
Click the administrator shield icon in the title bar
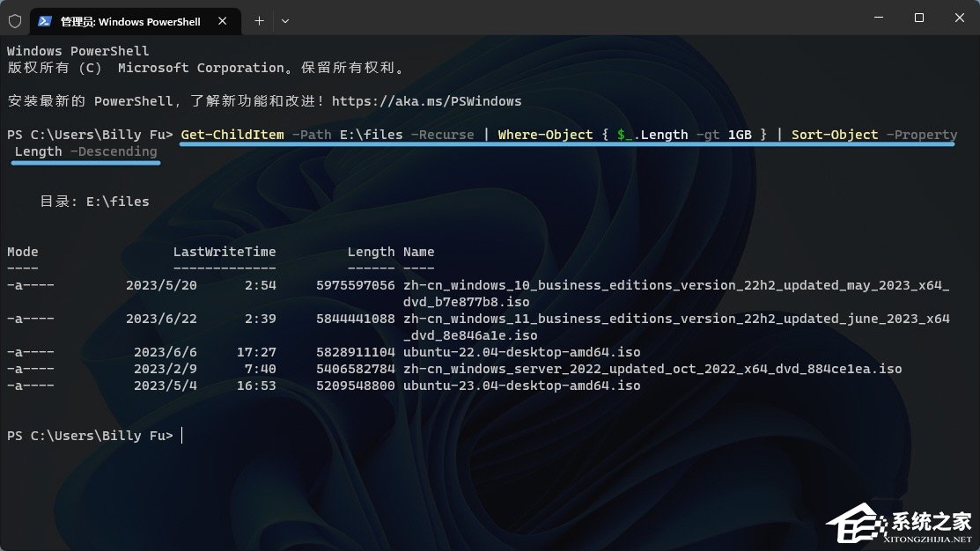pyautogui.click(x=15, y=21)
